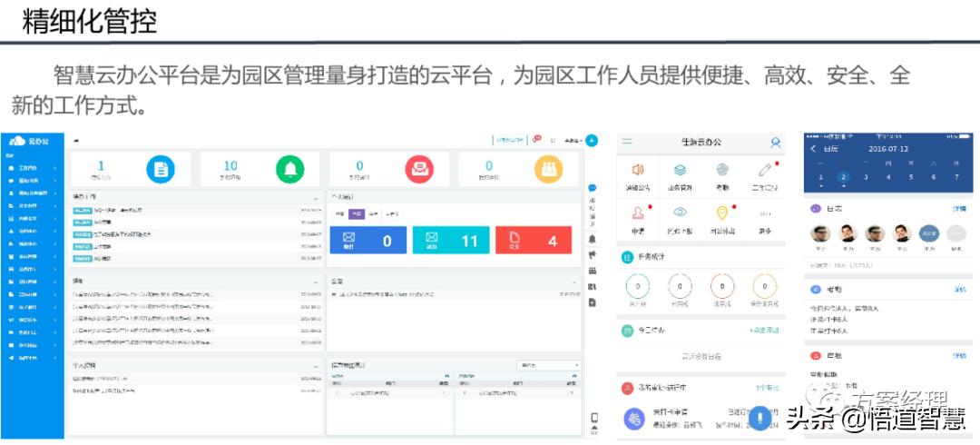
Task: Click the green bell notification icon
Action: [x=289, y=169]
